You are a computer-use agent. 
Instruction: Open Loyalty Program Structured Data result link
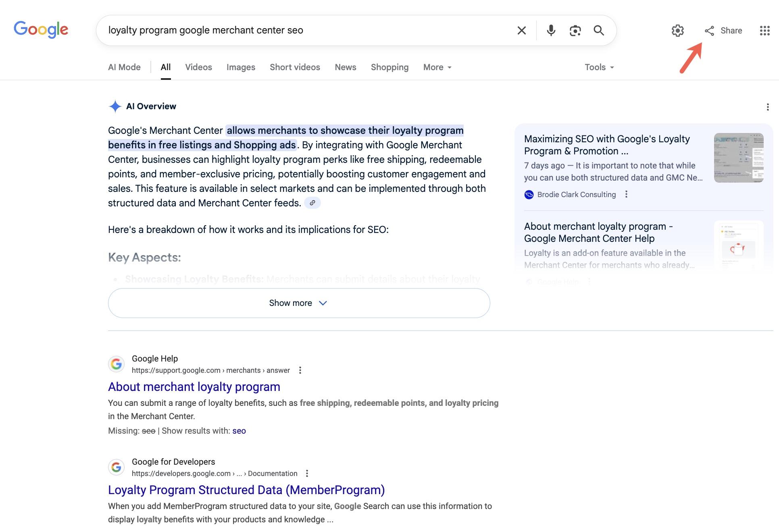(246, 490)
